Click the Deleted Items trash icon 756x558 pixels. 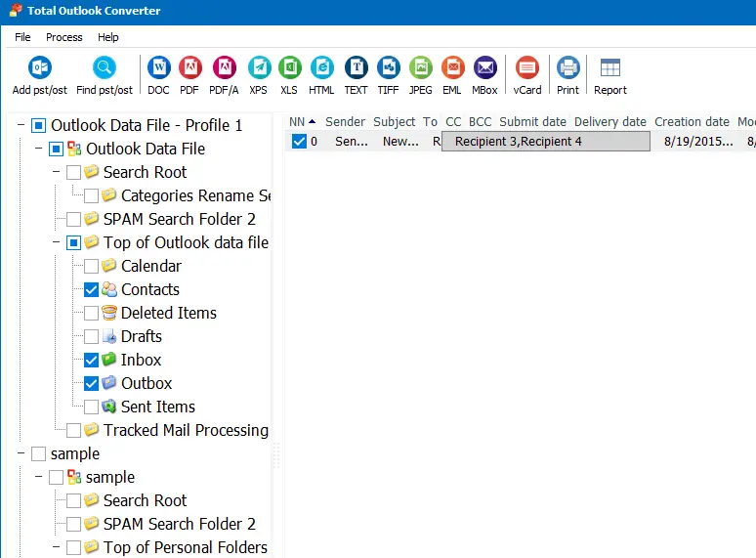[109, 313]
